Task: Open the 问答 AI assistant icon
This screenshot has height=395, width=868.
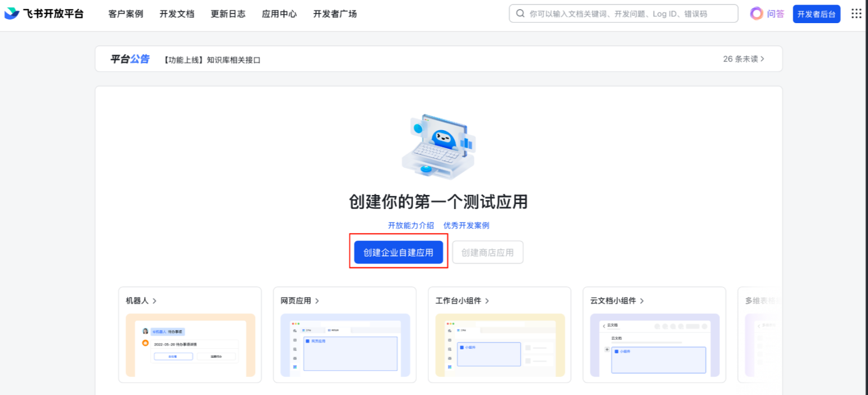Action: tap(757, 14)
